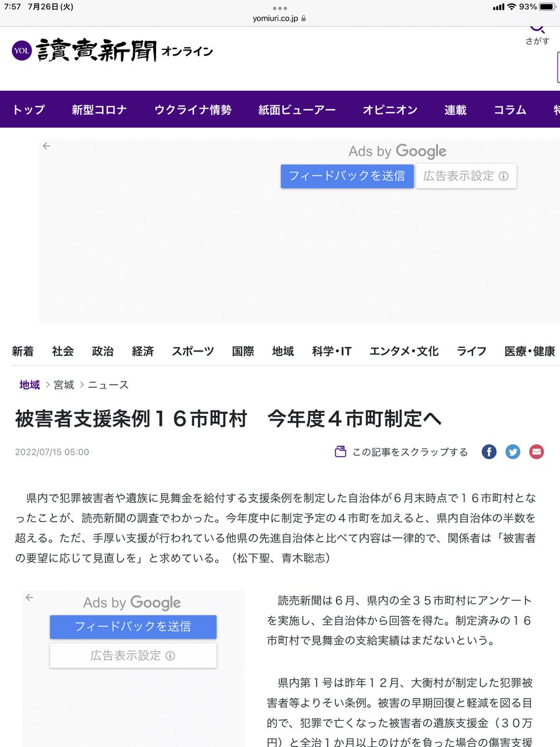Click フィードバックを送信 in the in-article ad
560x747 pixels.
click(x=133, y=627)
